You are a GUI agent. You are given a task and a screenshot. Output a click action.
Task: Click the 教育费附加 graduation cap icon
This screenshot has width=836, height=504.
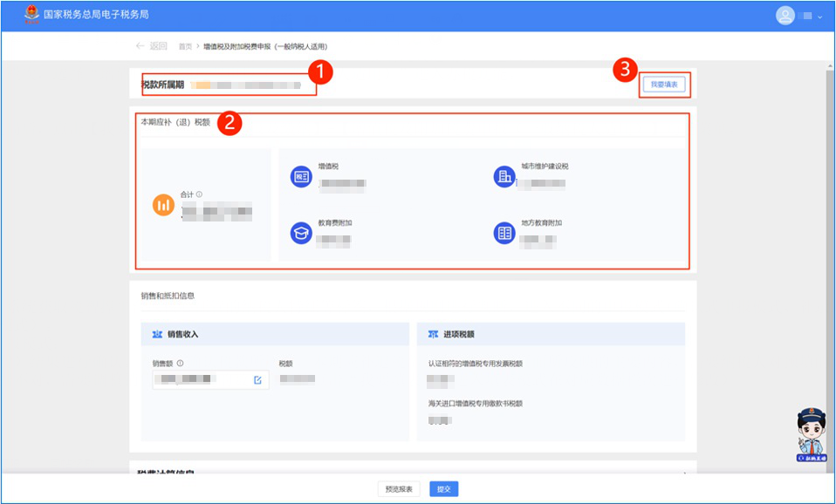301,233
